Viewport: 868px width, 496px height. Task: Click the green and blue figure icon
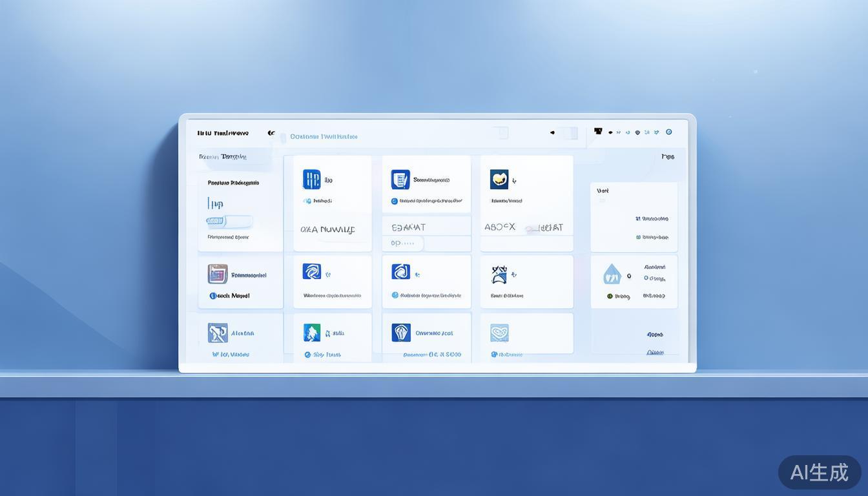click(x=312, y=333)
